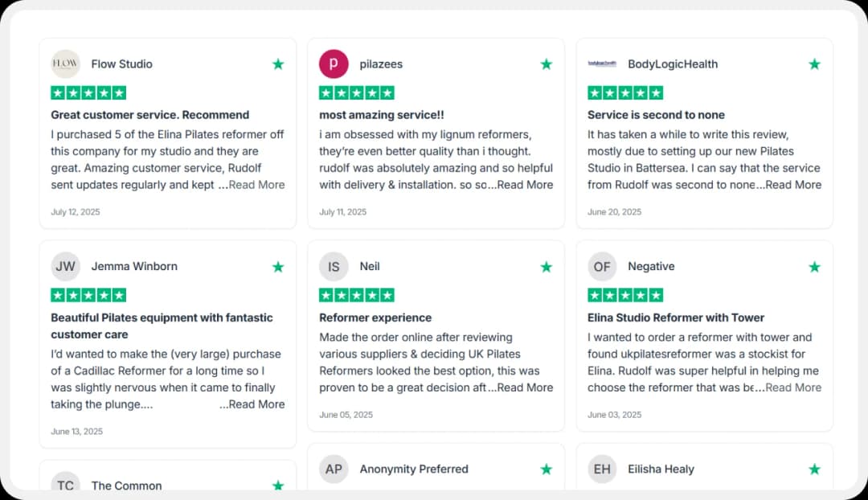Click the green star beside Anonymity Preferred

547,469
